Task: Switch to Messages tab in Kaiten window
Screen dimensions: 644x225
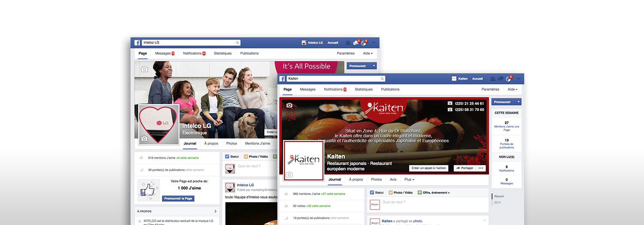Action: (308, 90)
